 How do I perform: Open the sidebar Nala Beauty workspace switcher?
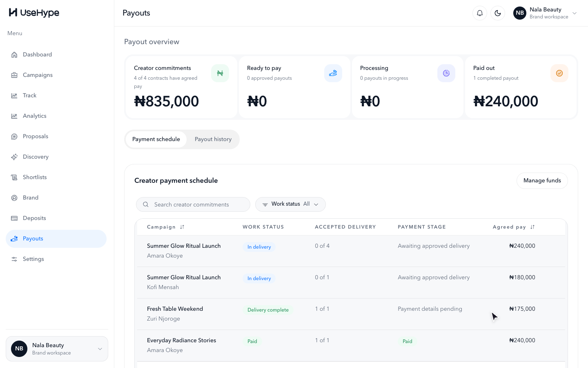click(57, 349)
